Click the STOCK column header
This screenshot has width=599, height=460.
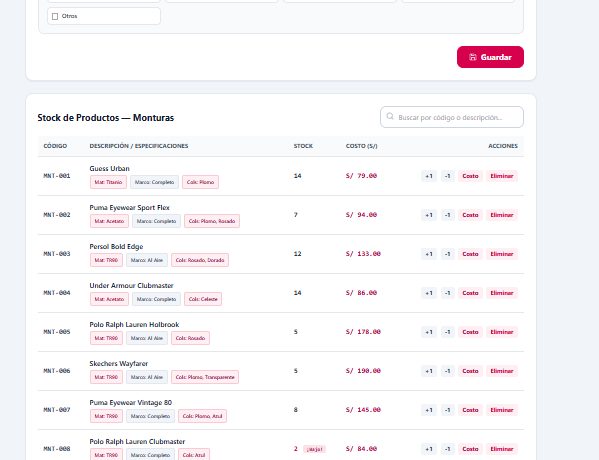[x=303, y=146]
